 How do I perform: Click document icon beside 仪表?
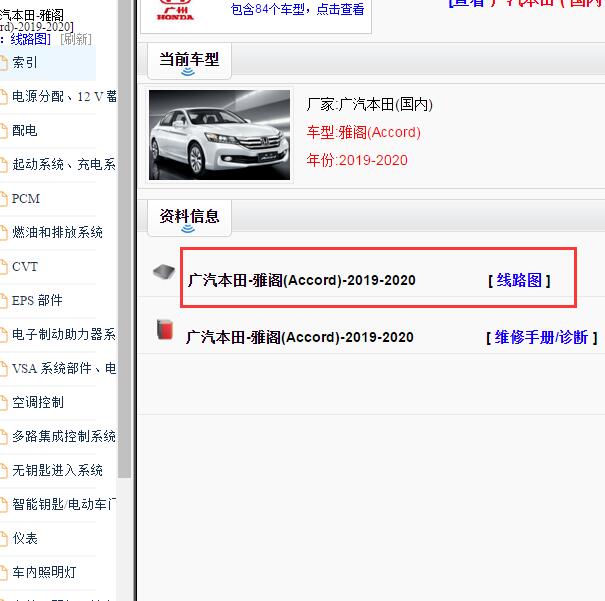(3, 538)
